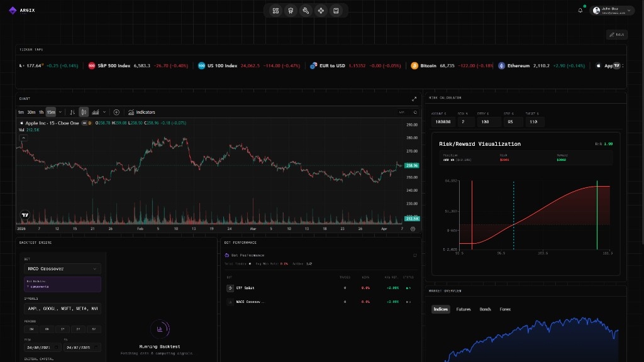Viewport: 644px width, 362px height.
Task: Click the 258.96 current price label
Action: (411, 165)
